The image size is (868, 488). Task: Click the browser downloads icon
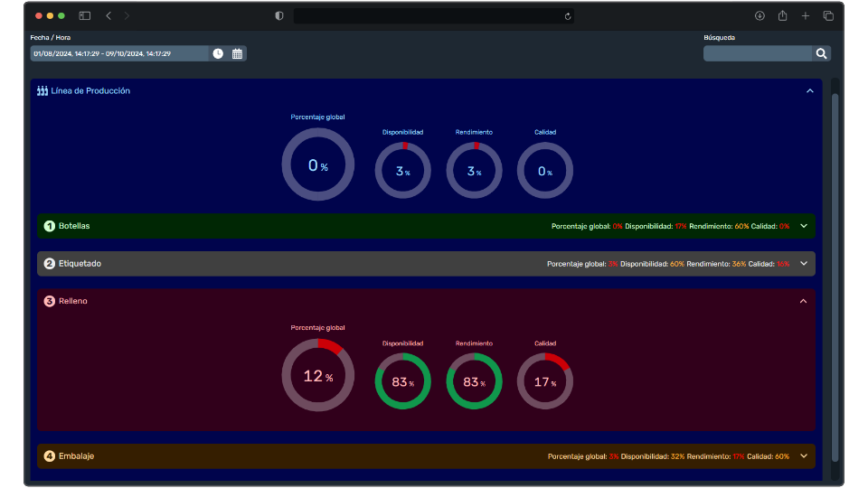[759, 16]
